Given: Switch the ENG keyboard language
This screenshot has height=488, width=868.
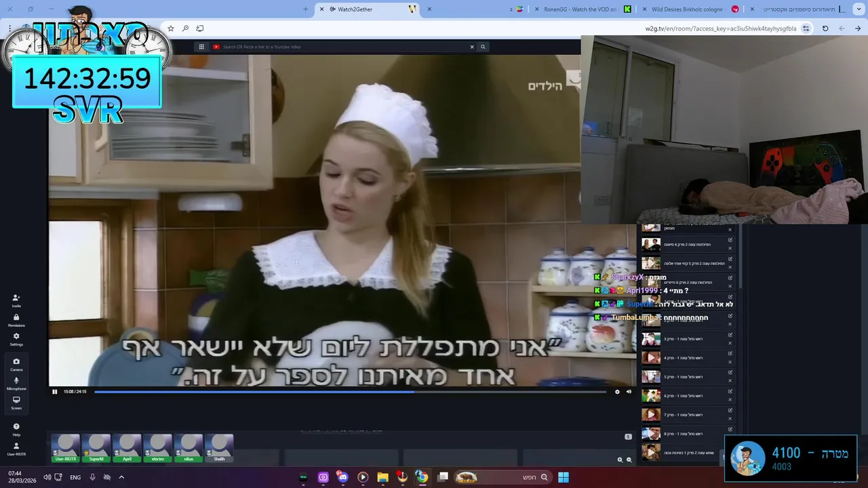Looking at the screenshot, I should [75, 477].
